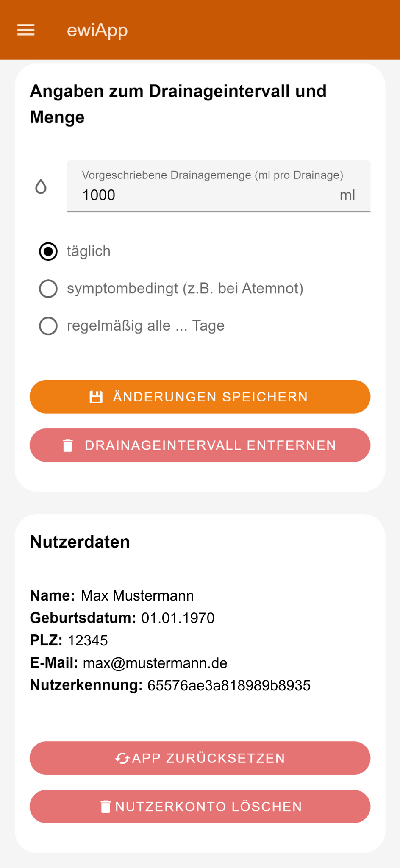400x868 pixels.
Task: Click the trash icon beside Drainageintervall entfernen
Action: click(68, 445)
